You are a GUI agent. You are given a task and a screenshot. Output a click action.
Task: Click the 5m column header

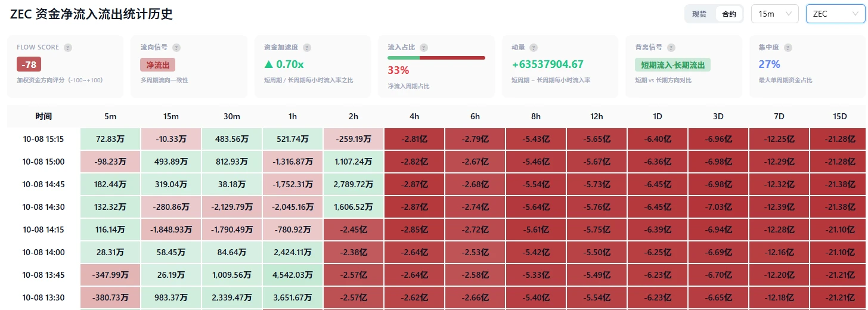(110, 116)
